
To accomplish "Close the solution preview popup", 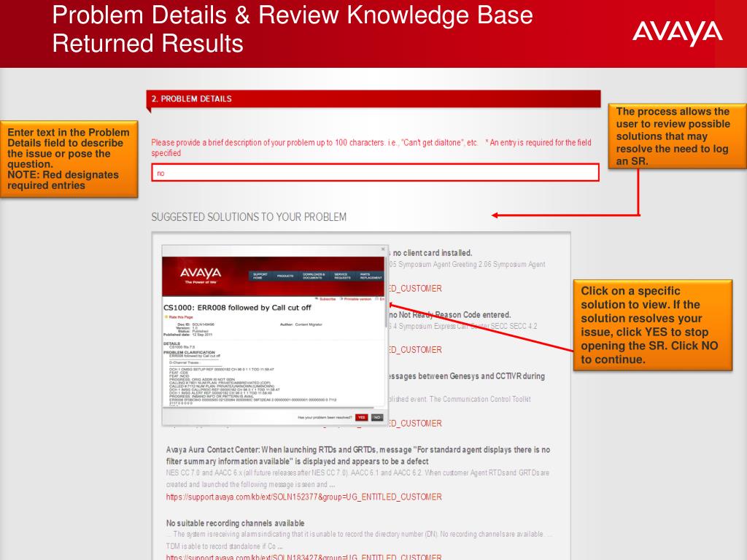I will [383, 249].
